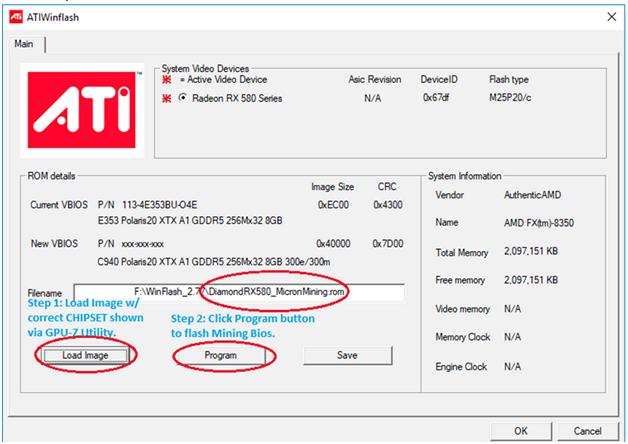Click the Engine Clock N/A value
The image size is (628, 444).
512,367
